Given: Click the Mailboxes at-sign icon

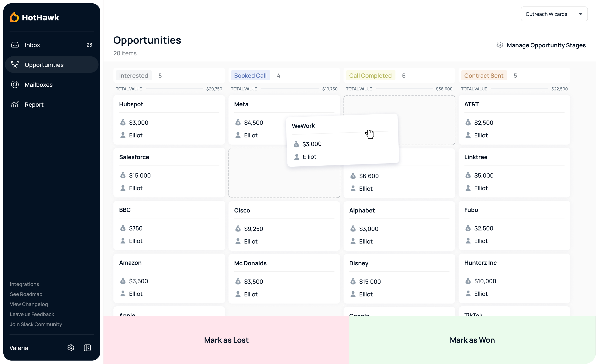Looking at the screenshot, I should (15, 85).
